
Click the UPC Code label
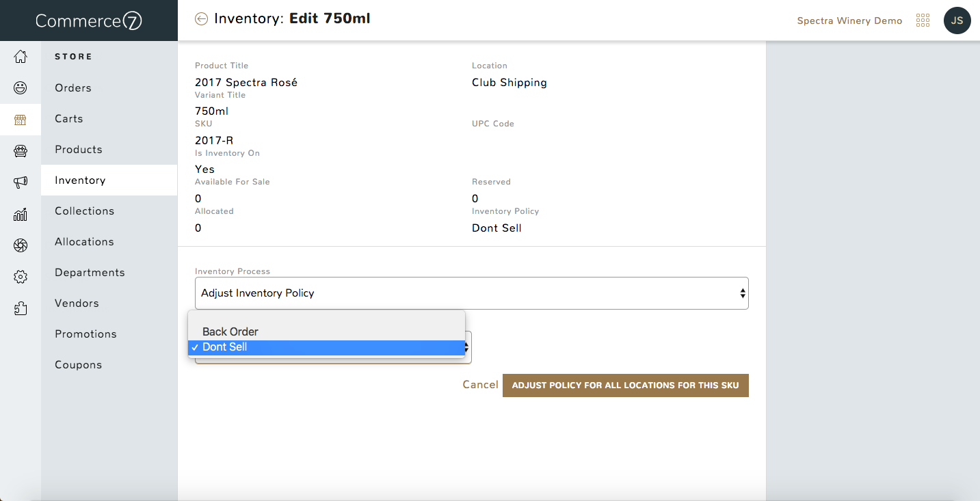[493, 124]
